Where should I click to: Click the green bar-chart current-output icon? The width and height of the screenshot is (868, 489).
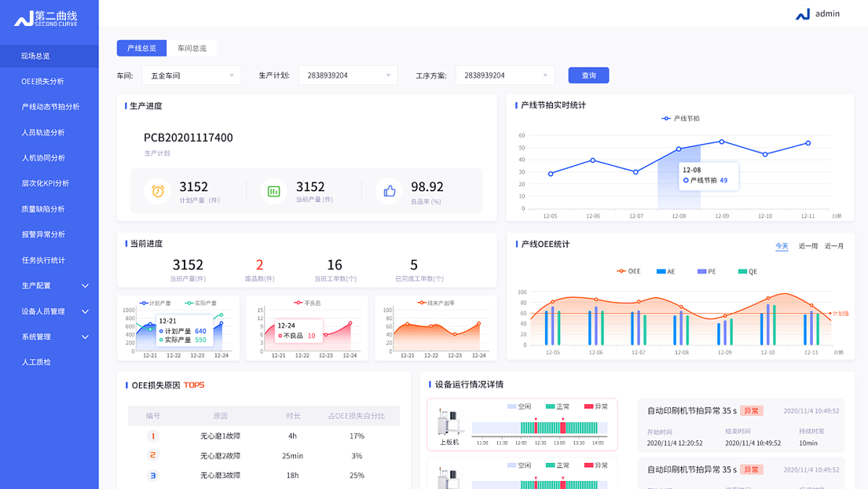click(273, 191)
